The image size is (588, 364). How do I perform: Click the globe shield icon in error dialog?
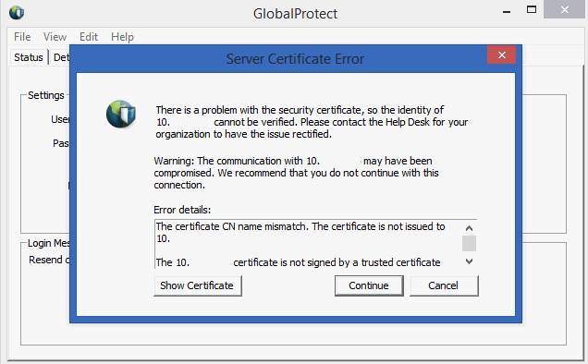point(121,114)
